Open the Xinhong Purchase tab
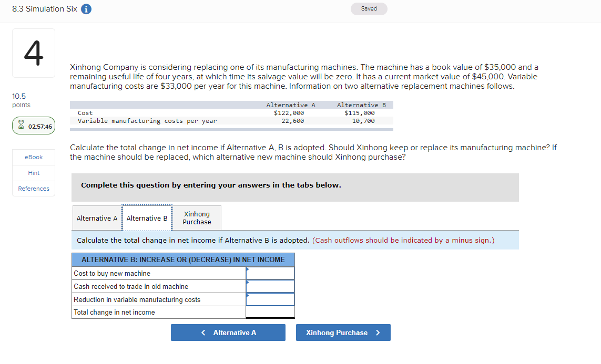The height and width of the screenshot is (364, 601). click(197, 217)
